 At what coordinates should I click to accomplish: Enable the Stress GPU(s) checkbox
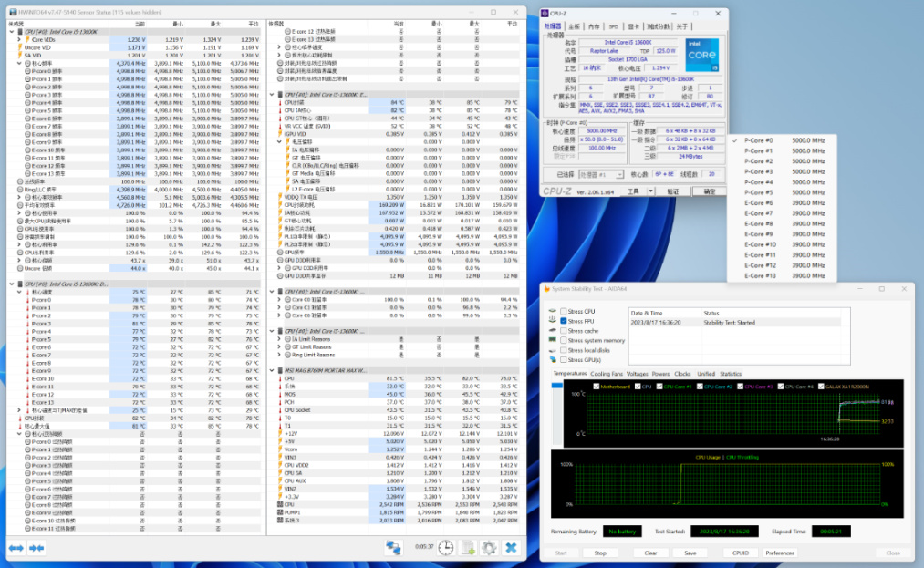click(563, 359)
